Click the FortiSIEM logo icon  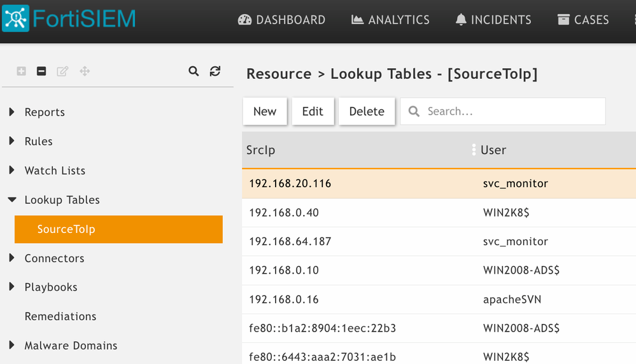[x=15, y=18]
